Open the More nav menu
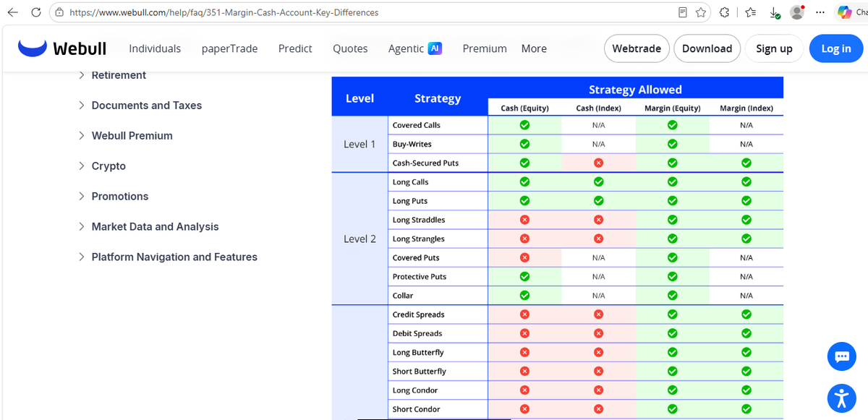 [534, 48]
